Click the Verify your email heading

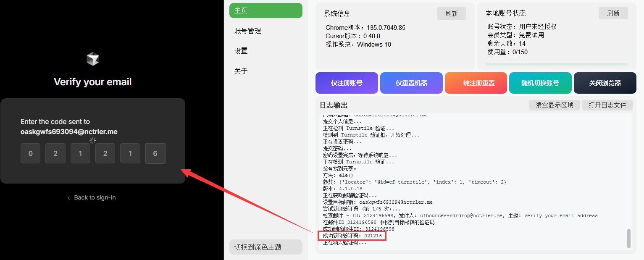pyautogui.click(x=93, y=82)
